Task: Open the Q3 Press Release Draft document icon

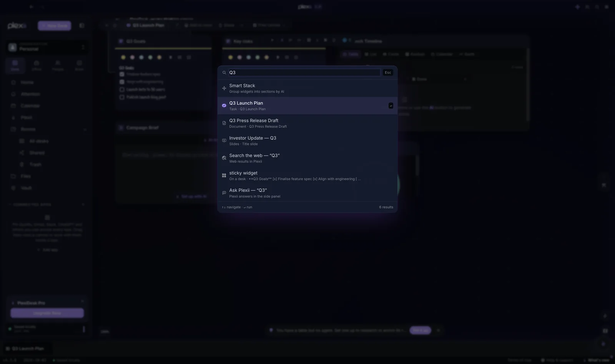Action: (224, 123)
